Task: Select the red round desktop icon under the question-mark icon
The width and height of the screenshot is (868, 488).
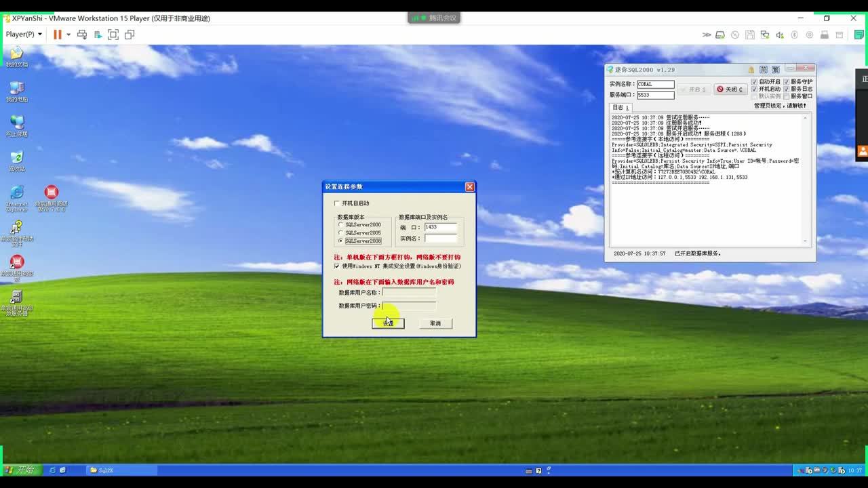Action: (17, 268)
